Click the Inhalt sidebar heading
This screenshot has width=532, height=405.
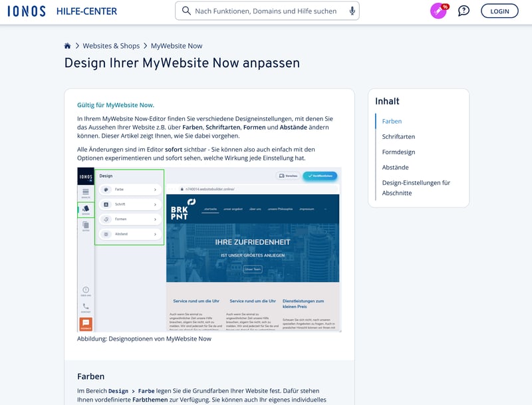point(387,101)
